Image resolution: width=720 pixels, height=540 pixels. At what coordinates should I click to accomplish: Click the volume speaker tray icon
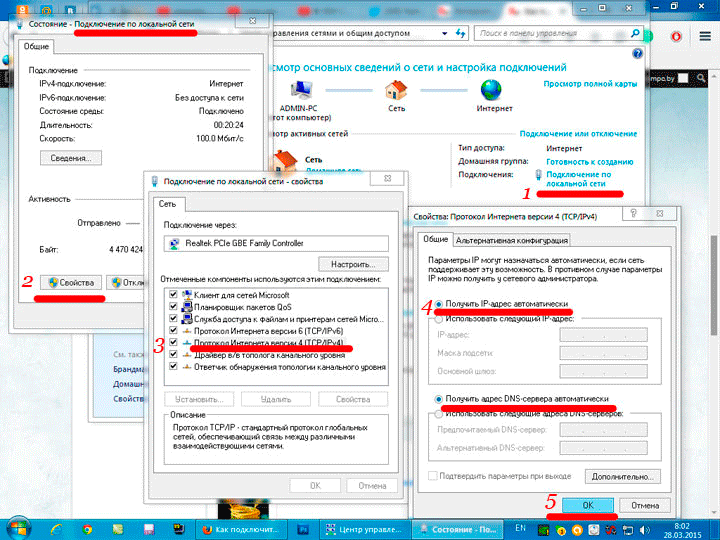[x=645, y=530]
